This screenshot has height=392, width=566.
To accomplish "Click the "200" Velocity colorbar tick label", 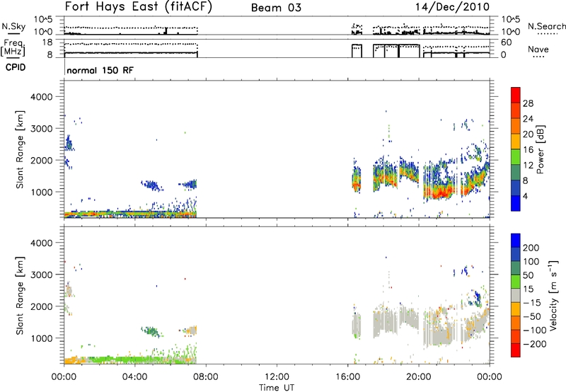I will [531, 248].
